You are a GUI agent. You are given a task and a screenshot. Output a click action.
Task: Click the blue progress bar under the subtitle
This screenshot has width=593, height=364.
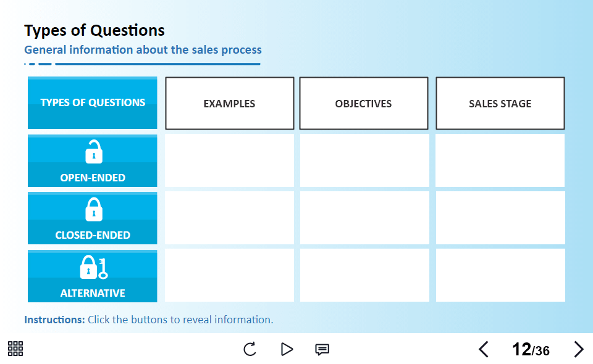click(142, 62)
